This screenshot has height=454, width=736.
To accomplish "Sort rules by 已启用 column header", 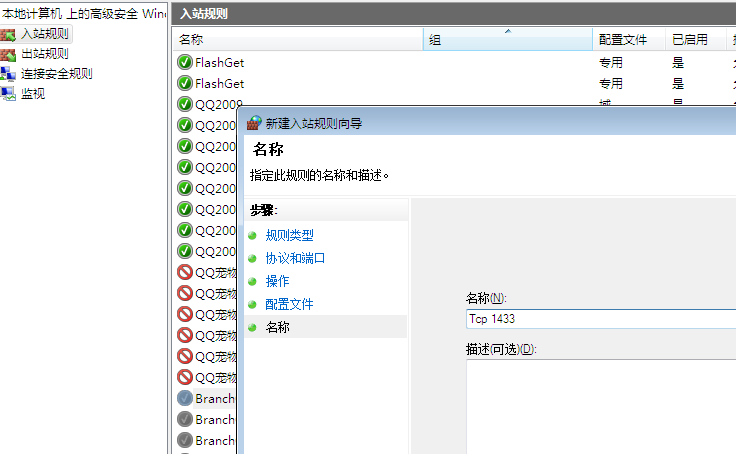I will [x=696, y=39].
